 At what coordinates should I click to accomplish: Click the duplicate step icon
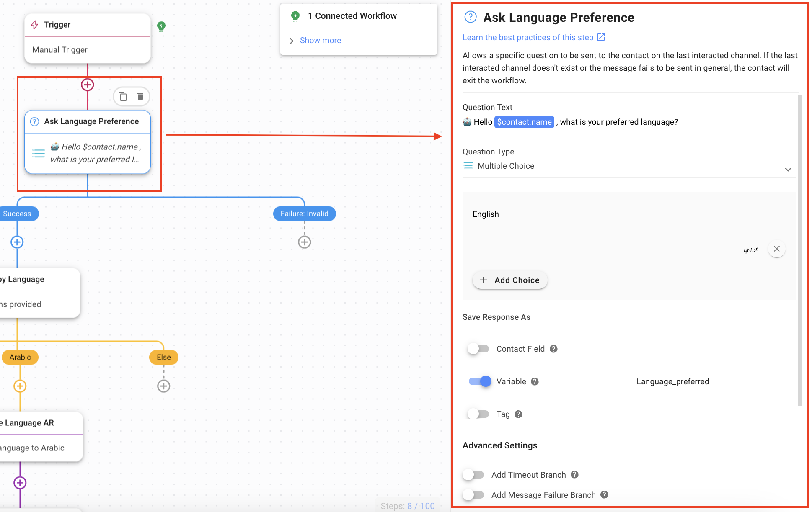tap(123, 97)
